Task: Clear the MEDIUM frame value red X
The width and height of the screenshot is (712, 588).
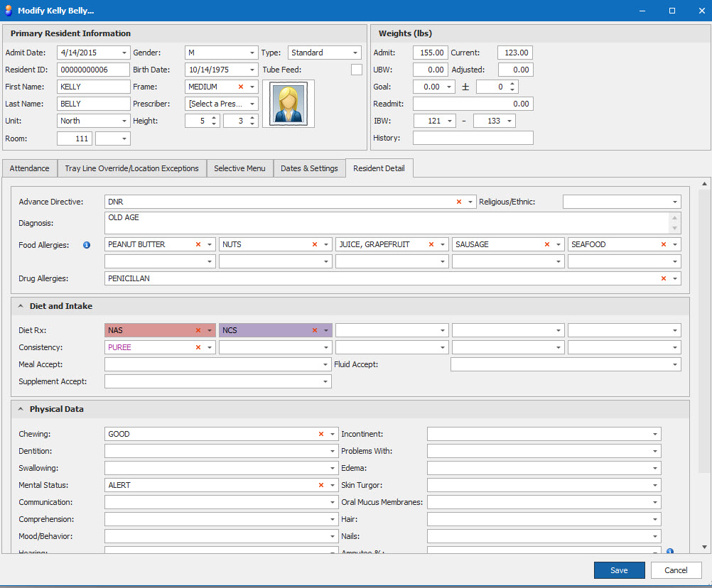Action: [x=241, y=87]
